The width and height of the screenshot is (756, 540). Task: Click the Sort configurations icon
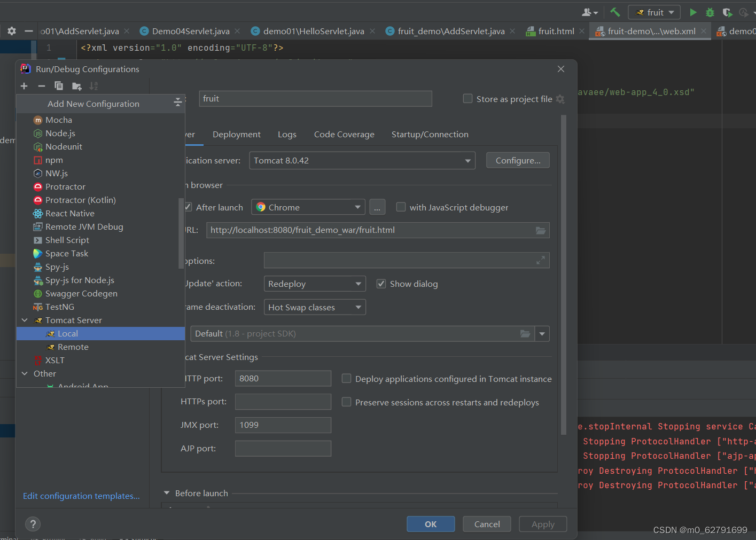tap(93, 86)
